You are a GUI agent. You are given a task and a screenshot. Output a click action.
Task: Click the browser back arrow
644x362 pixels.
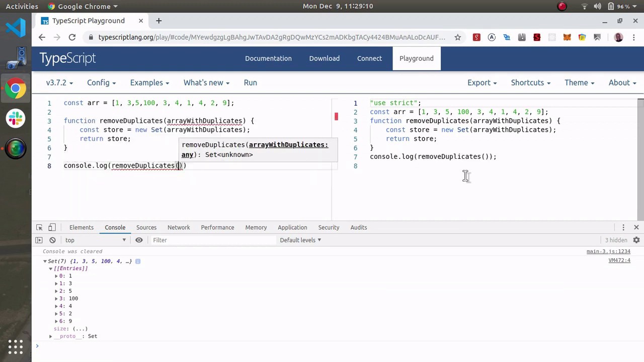42,37
